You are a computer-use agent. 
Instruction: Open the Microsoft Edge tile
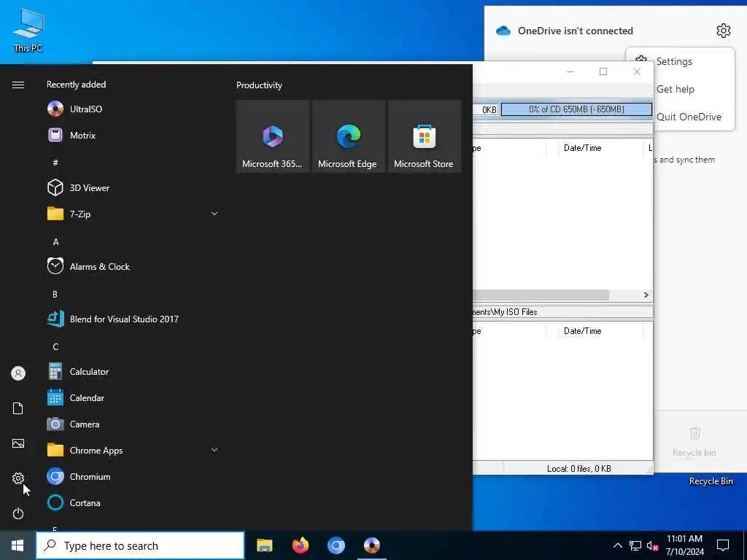point(349,136)
